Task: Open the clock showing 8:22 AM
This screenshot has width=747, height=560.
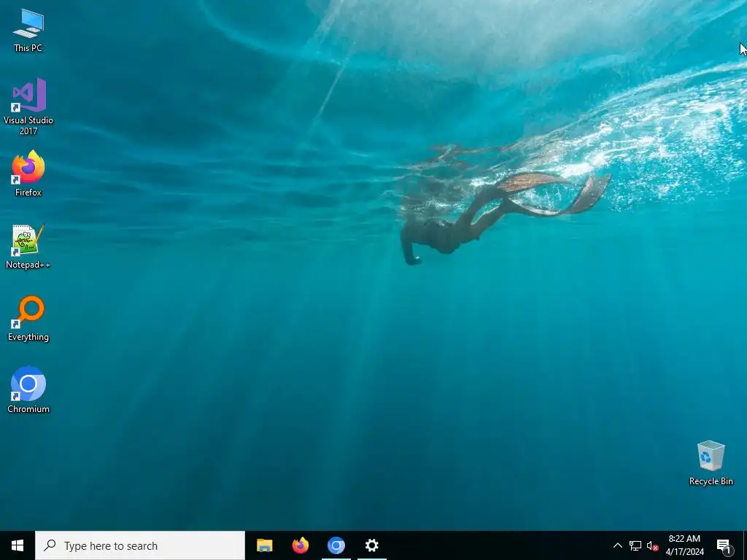Action: (x=684, y=545)
